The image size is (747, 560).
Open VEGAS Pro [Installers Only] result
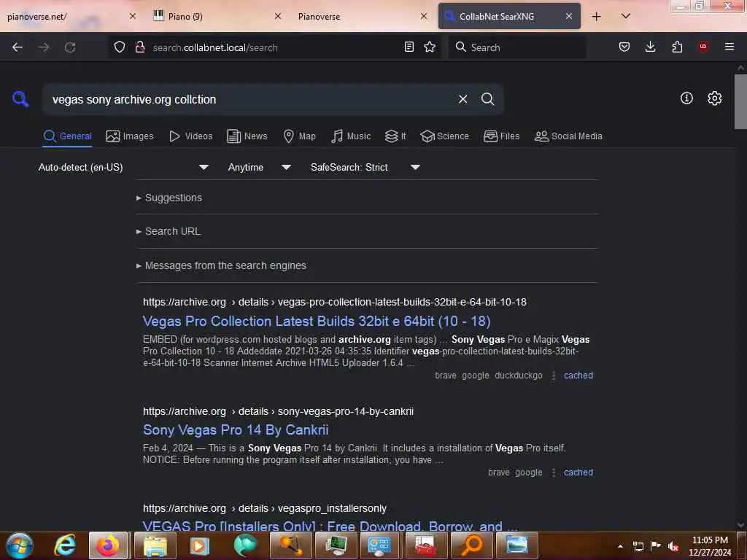coord(330,526)
